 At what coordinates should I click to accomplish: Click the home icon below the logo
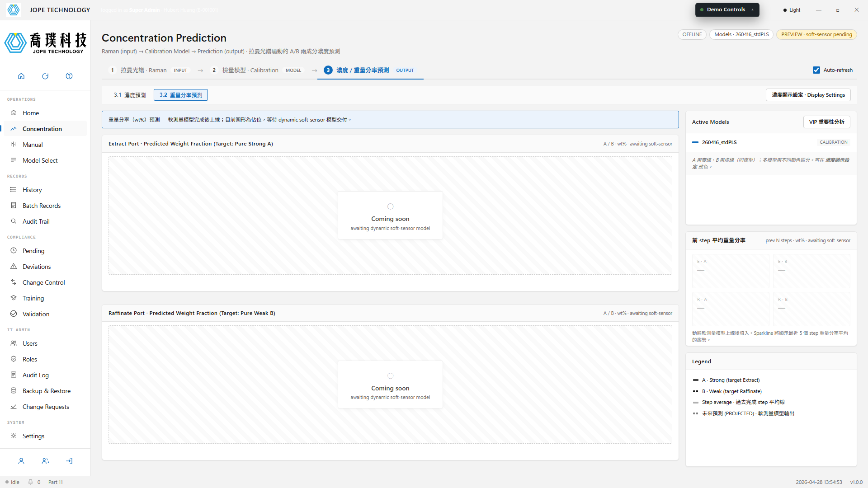(x=21, y=76)
